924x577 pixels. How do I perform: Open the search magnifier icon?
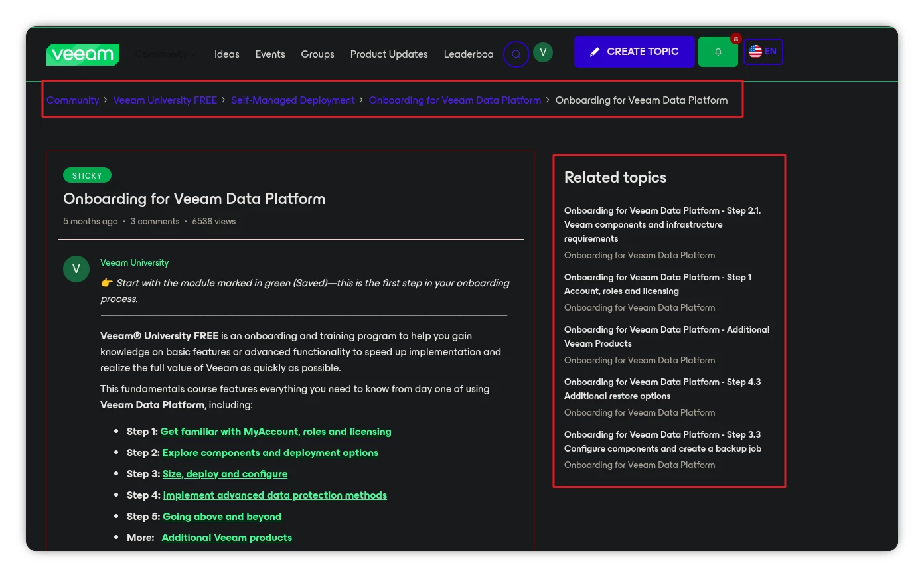tap(516, 54)
